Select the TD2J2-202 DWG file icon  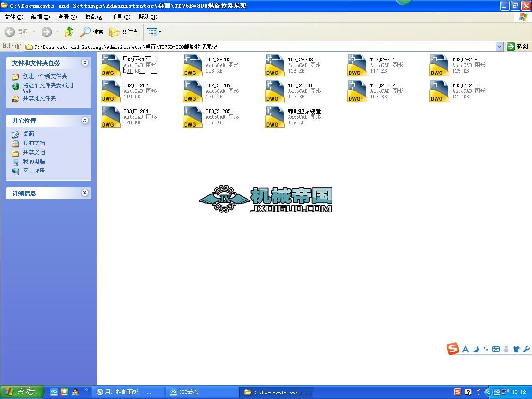[193, 65]
